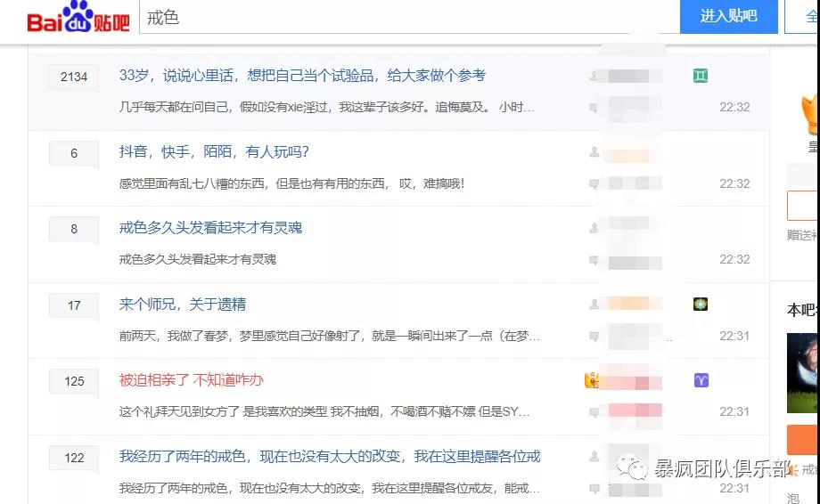Image resolution: width=820 pixels, height=504 pixels.
Task: Click the purple Aries badge in 被迫相亲了 row
Action: point(701,380)
